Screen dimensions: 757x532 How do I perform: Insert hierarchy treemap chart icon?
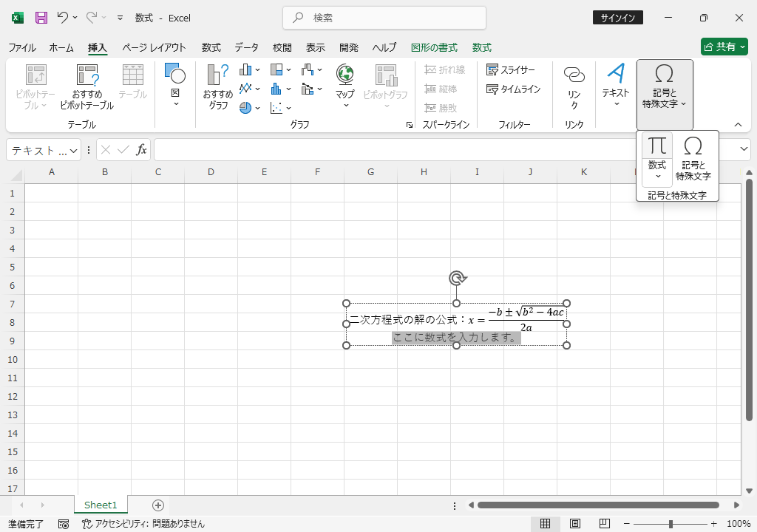[x=276, y=70]
